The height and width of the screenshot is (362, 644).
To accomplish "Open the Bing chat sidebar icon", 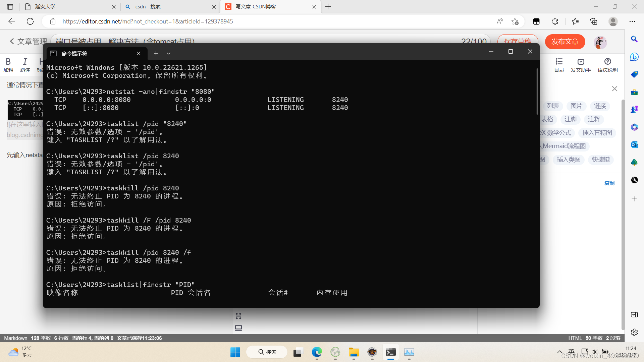I will 634,57.
